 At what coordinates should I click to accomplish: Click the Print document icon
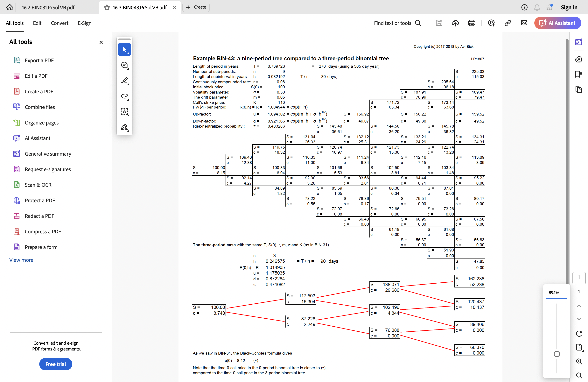click(x=472, y=23)
